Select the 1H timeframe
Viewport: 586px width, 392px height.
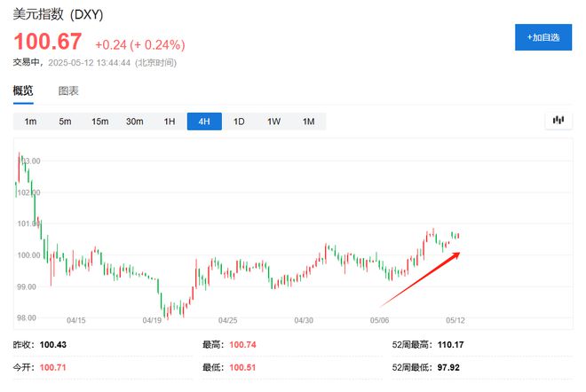tap(170, 122)
